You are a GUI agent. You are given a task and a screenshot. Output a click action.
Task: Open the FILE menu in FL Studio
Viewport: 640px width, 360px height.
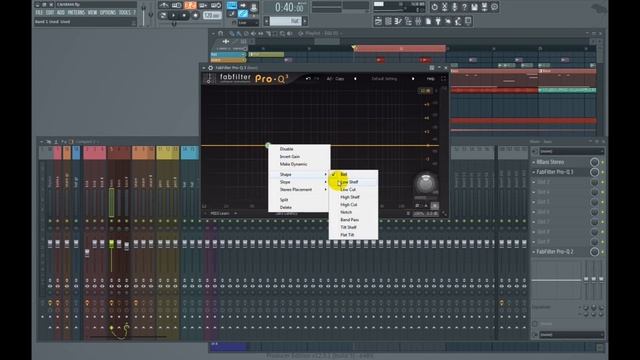(x=39, y=13)
